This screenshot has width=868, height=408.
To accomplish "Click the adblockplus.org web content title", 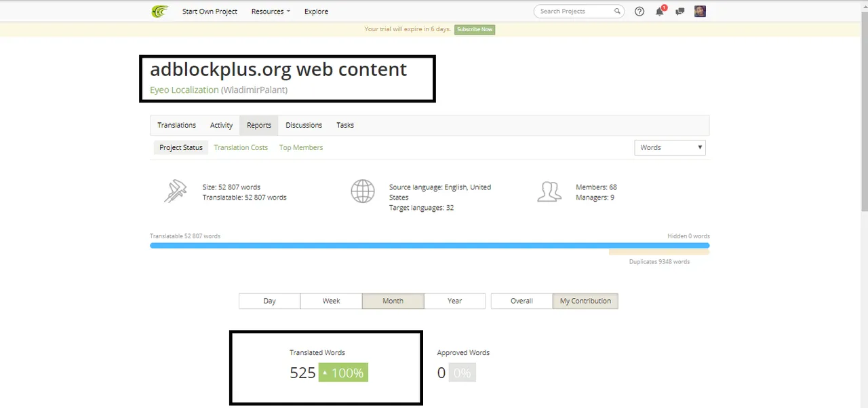I will 279,69.
